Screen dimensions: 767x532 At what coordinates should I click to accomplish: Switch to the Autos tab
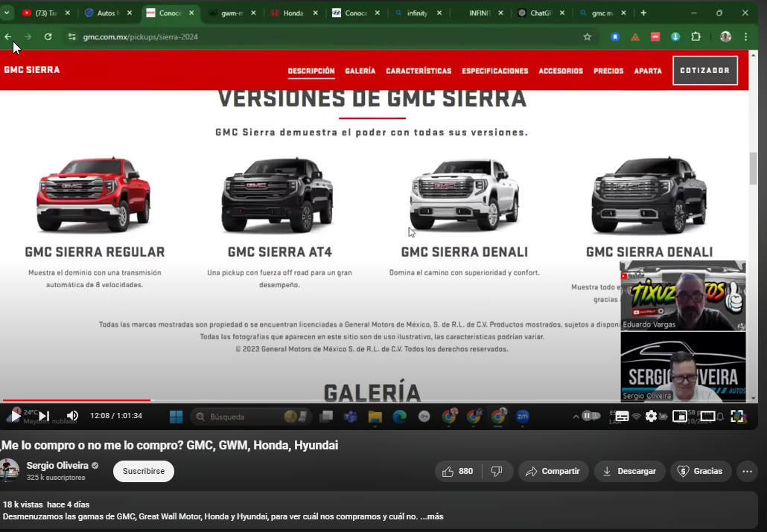[106, 13]
